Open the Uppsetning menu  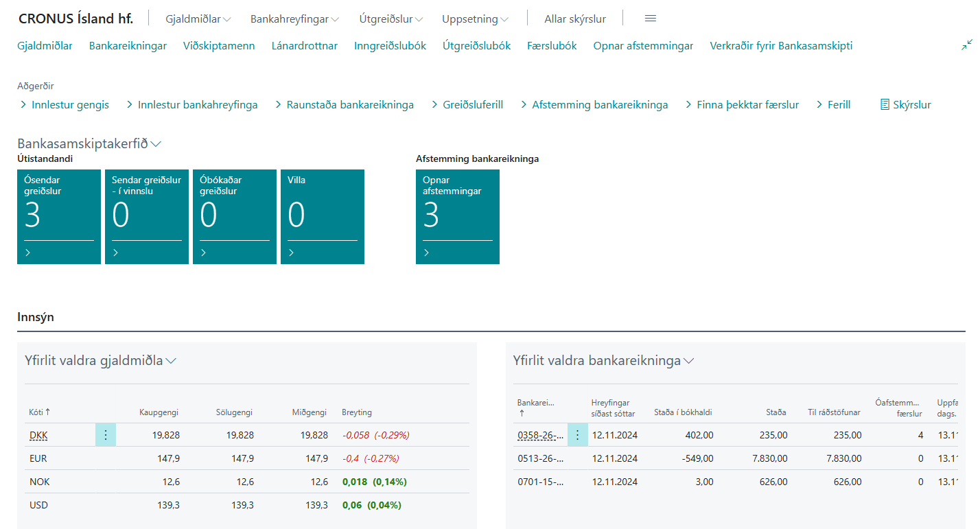point(475,19)
